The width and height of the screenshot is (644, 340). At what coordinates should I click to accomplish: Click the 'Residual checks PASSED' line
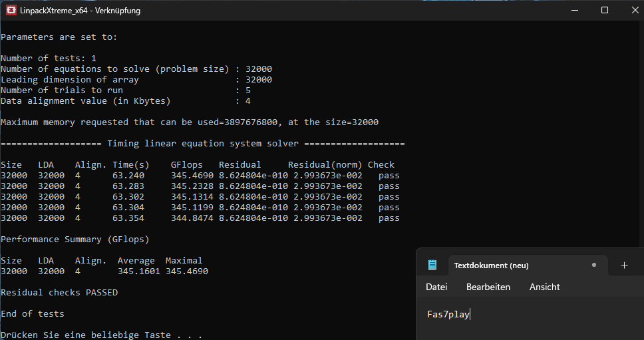[x=60, y=293]
